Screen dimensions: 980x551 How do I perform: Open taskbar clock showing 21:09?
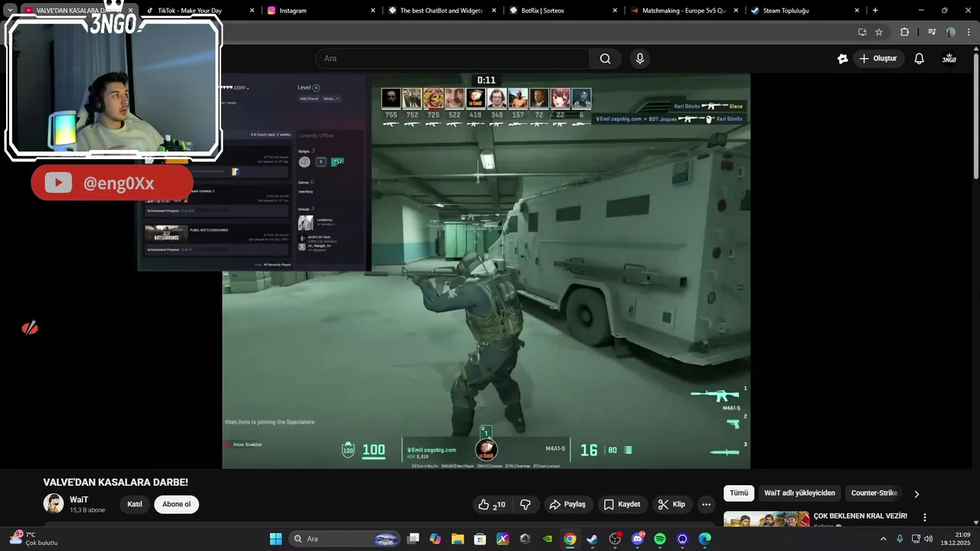click(955, 539)
